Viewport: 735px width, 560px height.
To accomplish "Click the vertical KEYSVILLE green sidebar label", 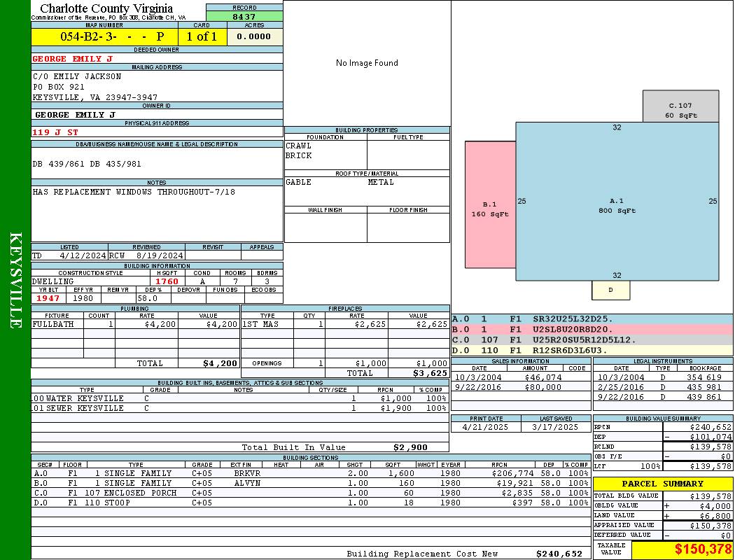I will pos(15,280).
